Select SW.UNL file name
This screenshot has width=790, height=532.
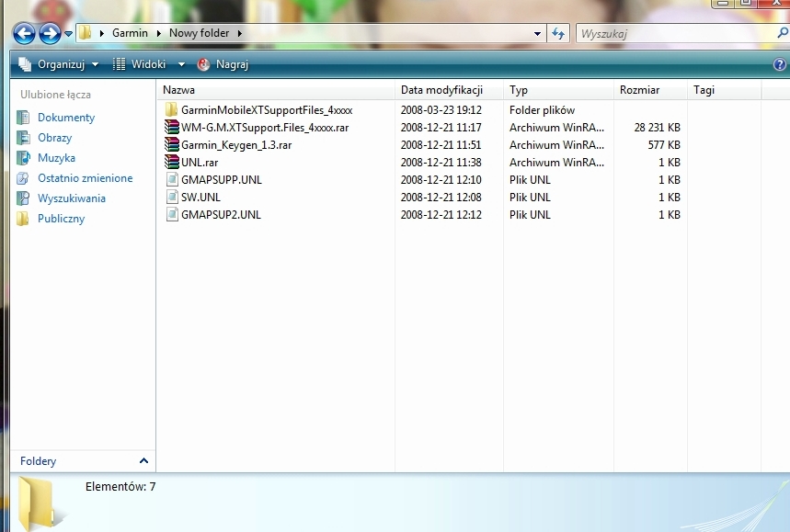click(x=200, y=198)
